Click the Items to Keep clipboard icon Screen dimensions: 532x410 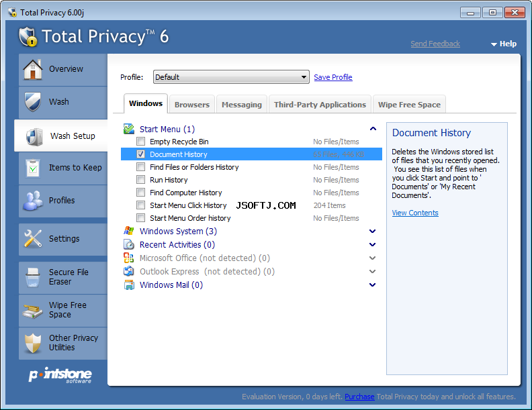tap(33, 168)
